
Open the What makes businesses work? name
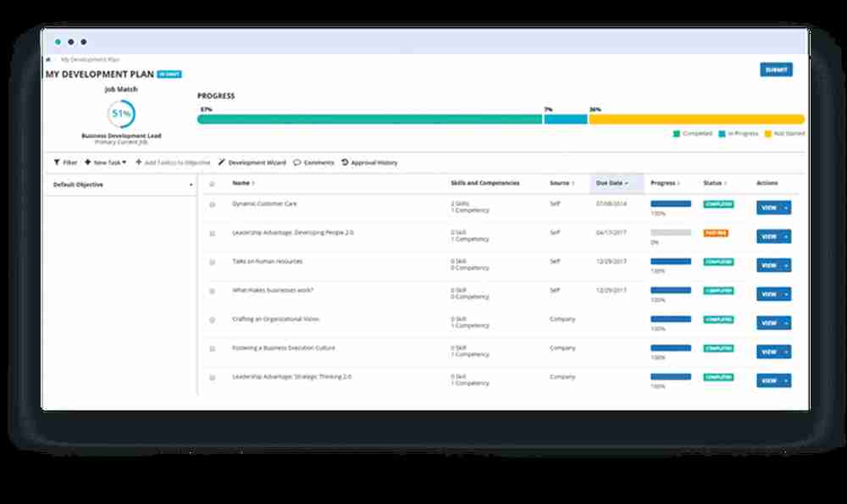(272, 290)
